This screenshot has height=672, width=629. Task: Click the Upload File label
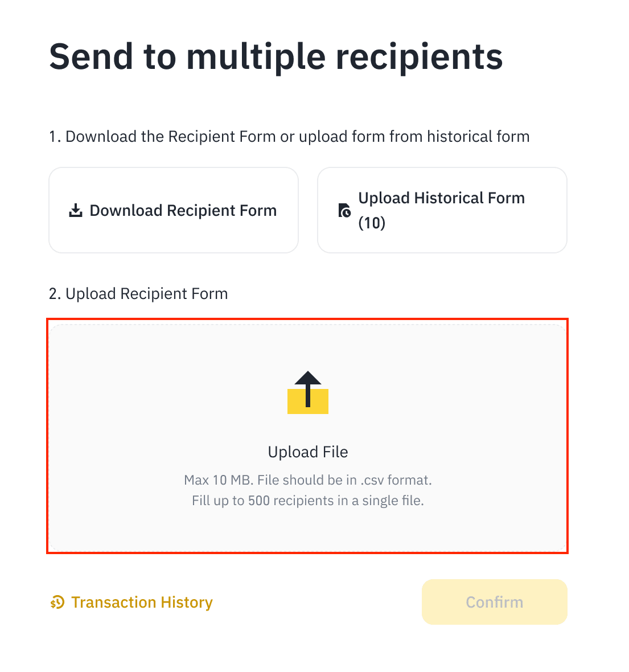[x=308, y=452]
